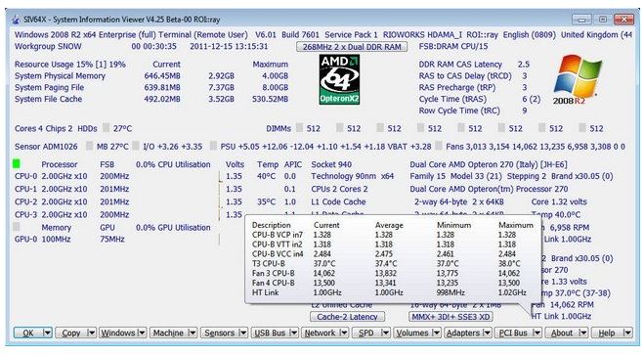
Task: Click the AMD64 Opteron X2 logo
Action: pyautogui.click(x=339, y=80)
